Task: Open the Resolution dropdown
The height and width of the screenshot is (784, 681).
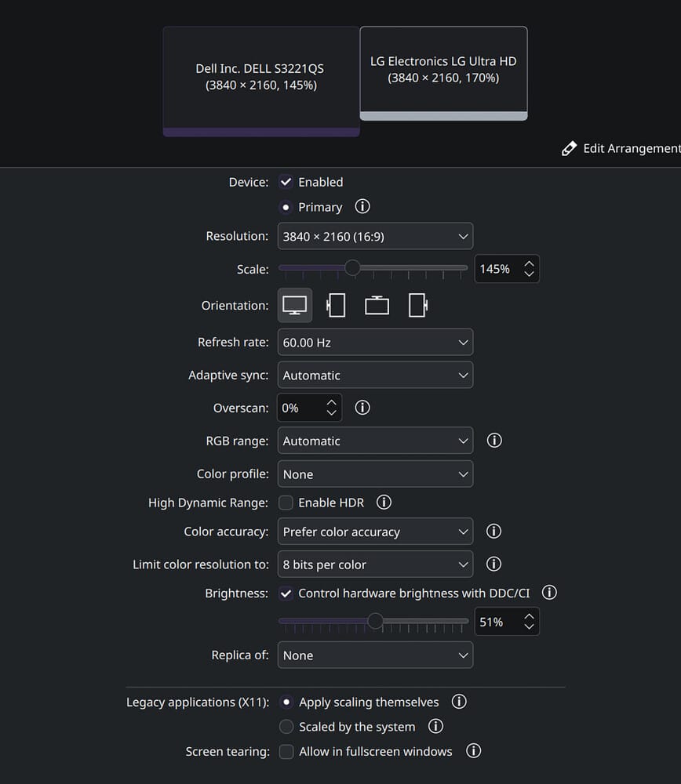Action: click(x=375, y=235)
